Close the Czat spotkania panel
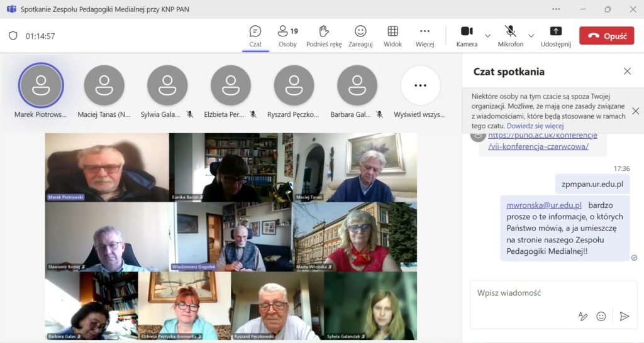The height and width of the screenshot is (343, 644). point(627,71)
